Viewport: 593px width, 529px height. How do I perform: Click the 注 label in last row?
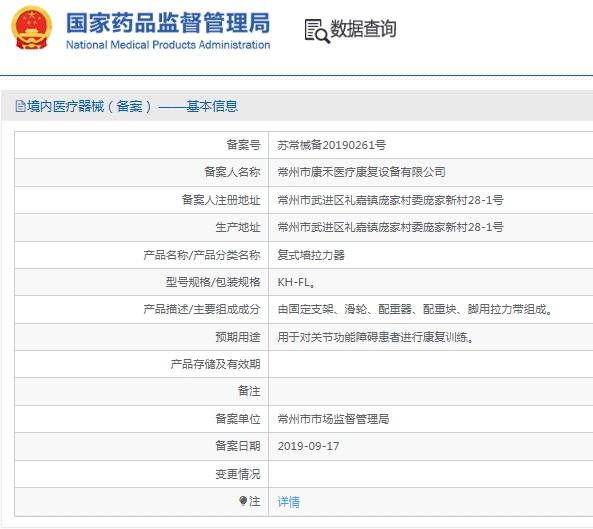(255, 501)
